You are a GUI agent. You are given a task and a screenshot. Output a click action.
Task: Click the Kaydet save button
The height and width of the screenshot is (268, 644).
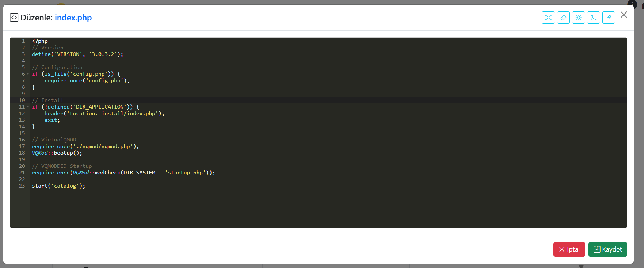(607, 249)
